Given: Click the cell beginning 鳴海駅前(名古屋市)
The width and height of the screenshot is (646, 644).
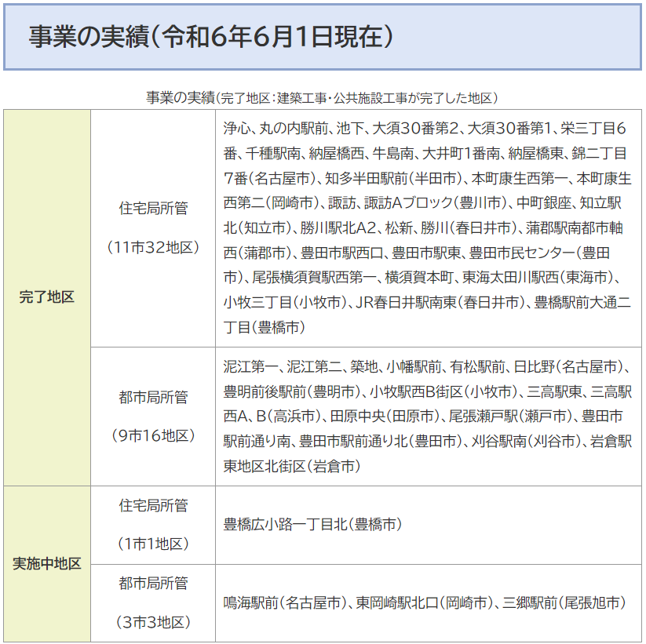Looking at the screenshot, I should 429,603.
